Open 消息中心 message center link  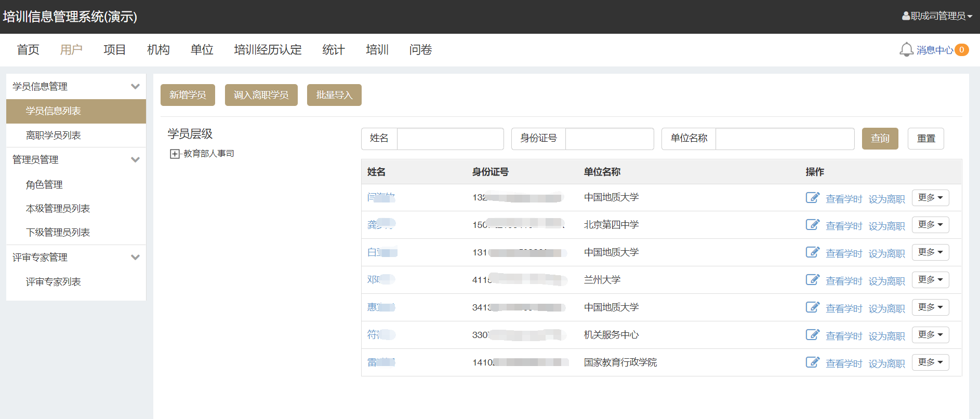click(x=935, y=50)
